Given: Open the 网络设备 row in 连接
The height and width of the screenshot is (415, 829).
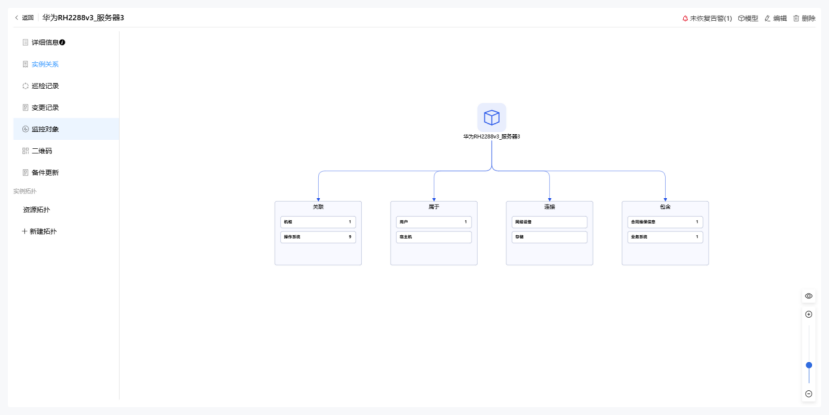Looking at the screenshot, I should (x=549, y=222).
